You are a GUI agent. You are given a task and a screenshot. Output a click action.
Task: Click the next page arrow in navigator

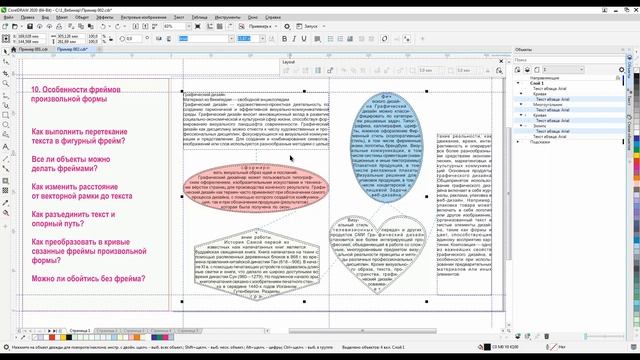(x=49, y=331)
